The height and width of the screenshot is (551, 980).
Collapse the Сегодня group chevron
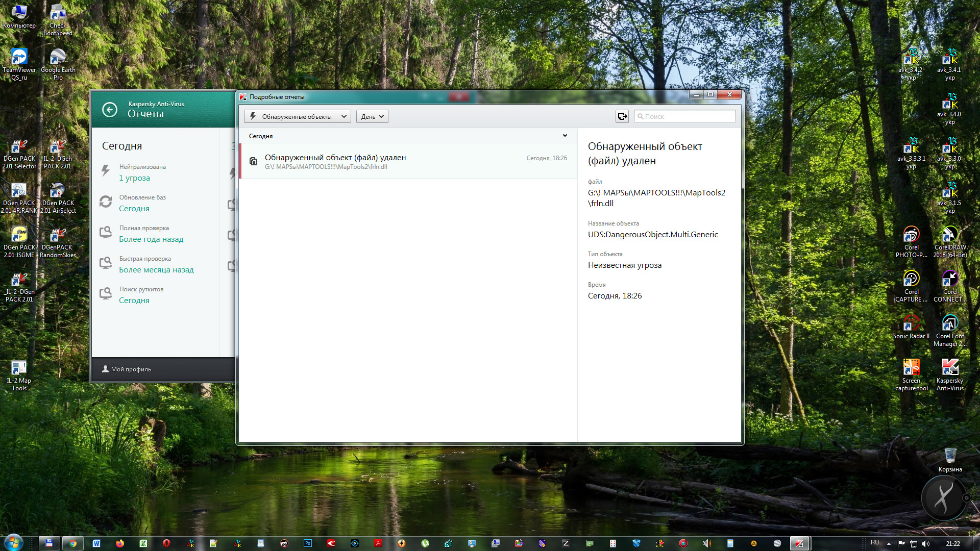[565, 136]
